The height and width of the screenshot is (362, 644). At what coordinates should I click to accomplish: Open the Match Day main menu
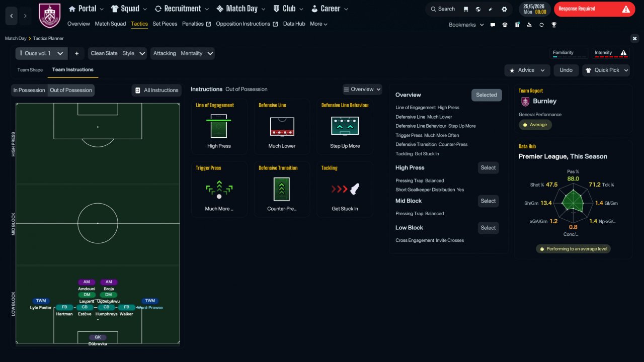point(241,9)
